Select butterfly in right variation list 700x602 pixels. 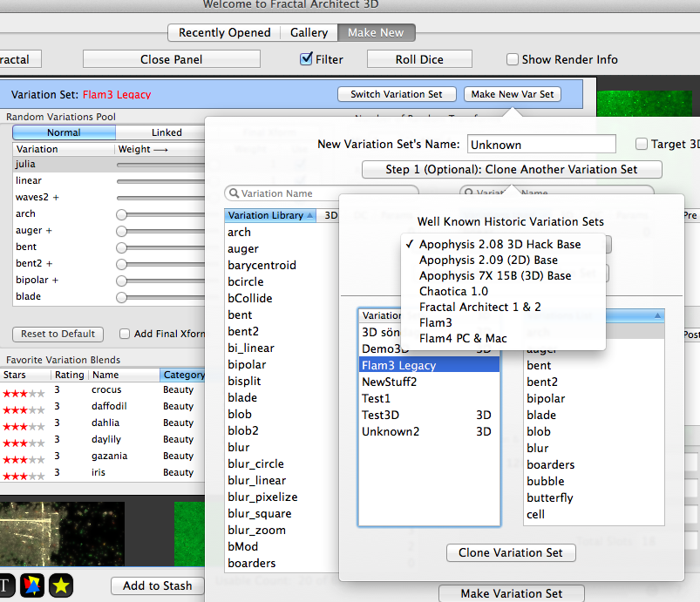594,497
